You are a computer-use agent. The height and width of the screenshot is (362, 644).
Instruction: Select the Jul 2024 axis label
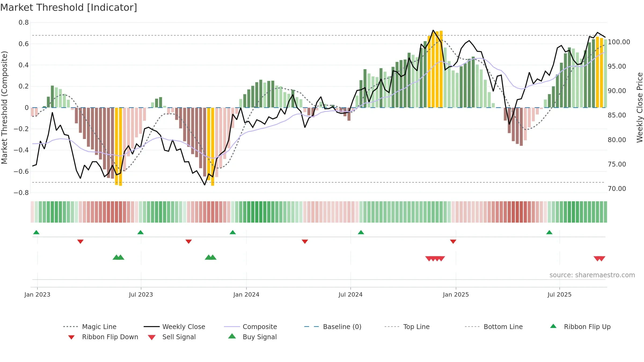[350, 294]
